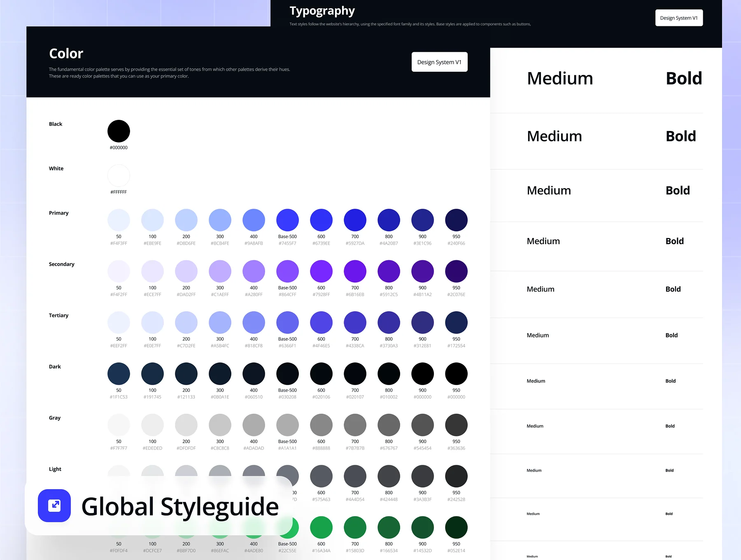Viewport: 741px width, 560px height.
Task: Pick Tertiary 200 swatch #C7D2FE
Action: click(x=186, y=322)
